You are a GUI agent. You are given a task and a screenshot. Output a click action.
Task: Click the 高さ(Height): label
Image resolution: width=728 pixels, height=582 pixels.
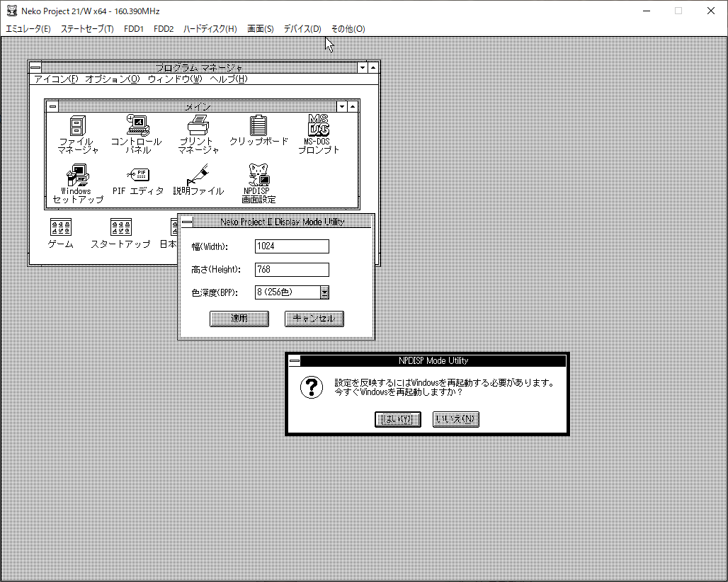click(215, 270)
